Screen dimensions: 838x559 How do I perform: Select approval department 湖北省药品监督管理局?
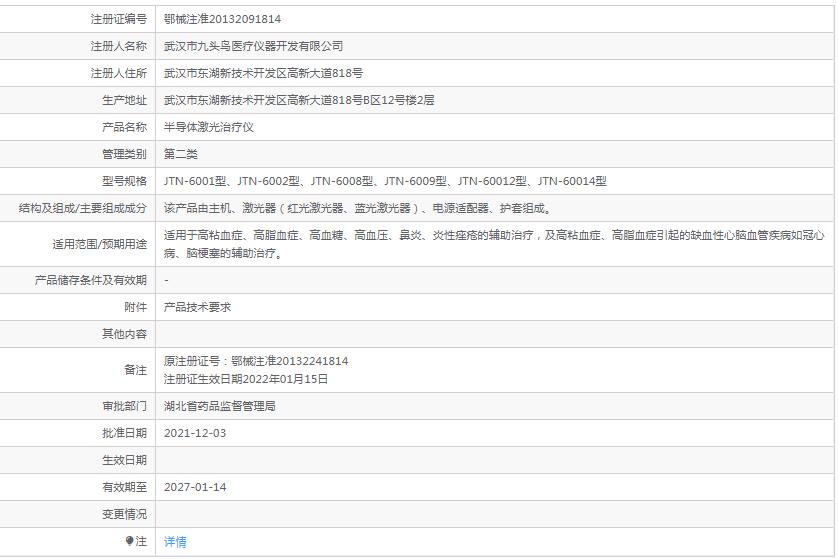(220, 406)
